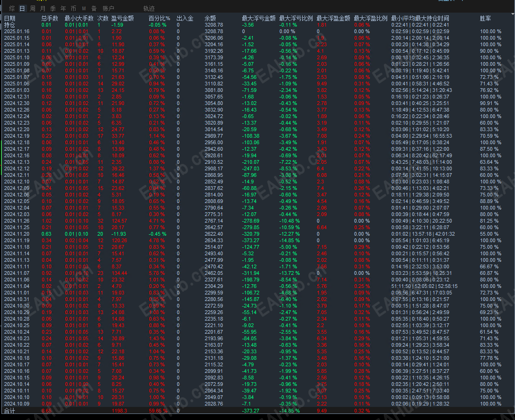Click the 最小|大手数 column header
The image size is (515, 420).
pyautogui.click(x=79, y=18)
